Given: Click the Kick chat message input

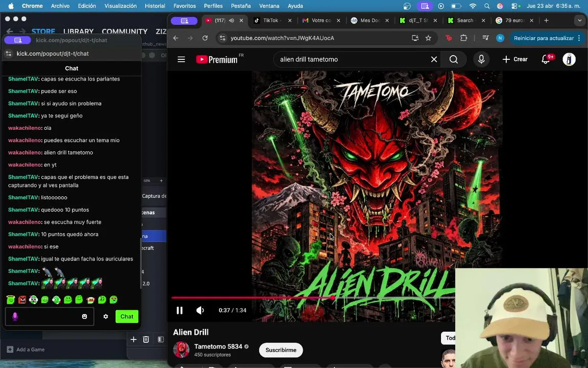Looking at the screenshot, I should (50, 316).
